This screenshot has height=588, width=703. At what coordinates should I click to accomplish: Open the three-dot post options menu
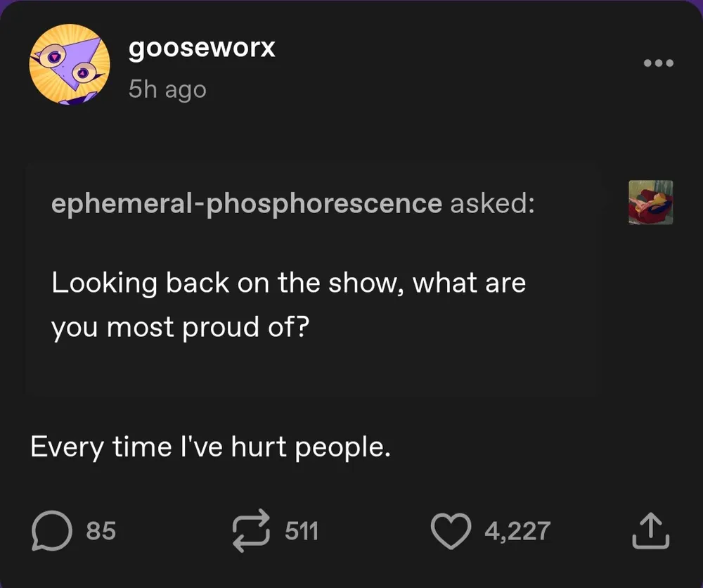click(659, 63)
